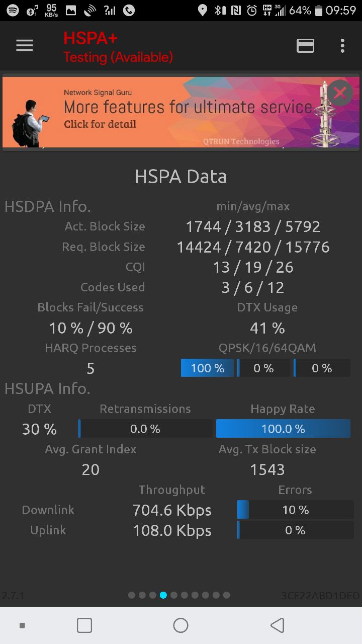Tap the QPSK 100 % modulation bar

point(207,368)
